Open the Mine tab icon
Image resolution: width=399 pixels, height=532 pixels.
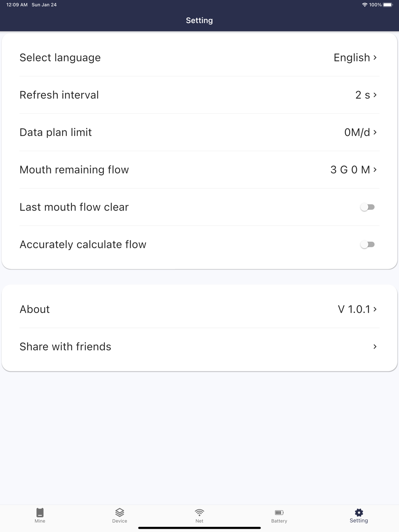coord(40,512)
